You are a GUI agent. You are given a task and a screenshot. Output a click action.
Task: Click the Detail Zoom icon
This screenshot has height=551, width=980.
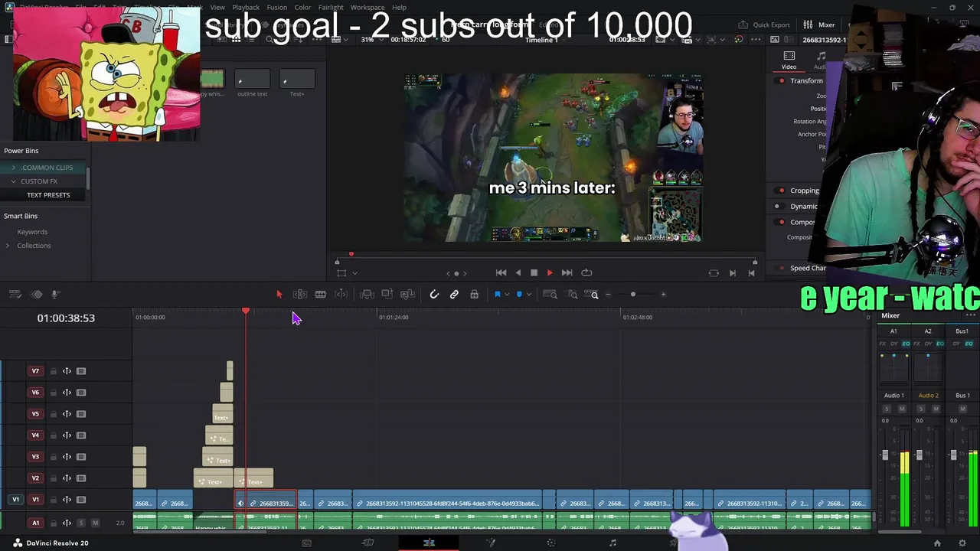tap(573, 295)
